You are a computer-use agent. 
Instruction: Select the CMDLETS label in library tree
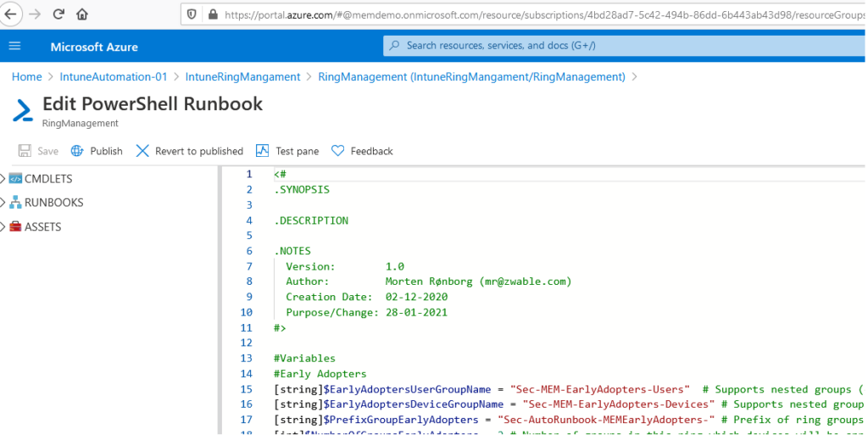(x=48, y=179)
